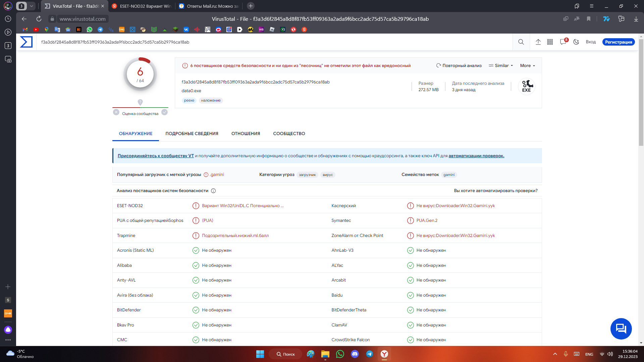
Task: Click the peexe tag
Action: pos(189,101)
